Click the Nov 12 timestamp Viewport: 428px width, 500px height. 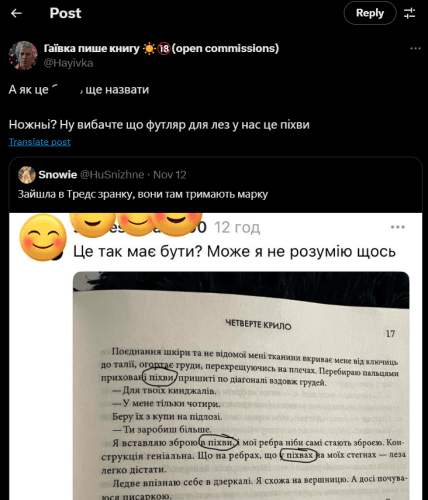[170, 175]
